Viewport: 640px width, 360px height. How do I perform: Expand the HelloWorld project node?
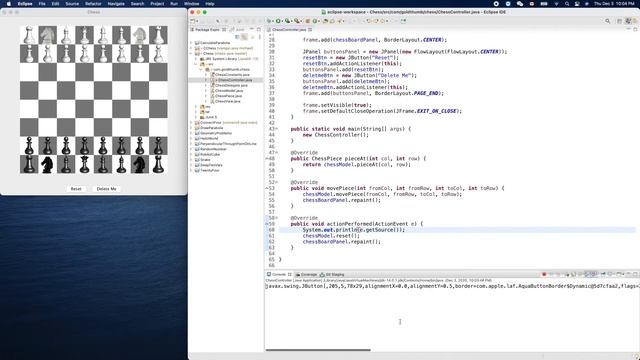pyautogui.click(x=191, y=138)
